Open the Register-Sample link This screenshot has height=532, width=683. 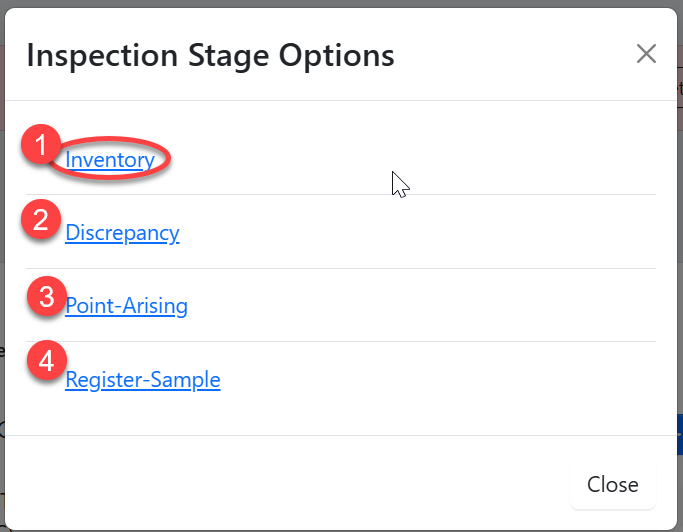click(142, 380)
